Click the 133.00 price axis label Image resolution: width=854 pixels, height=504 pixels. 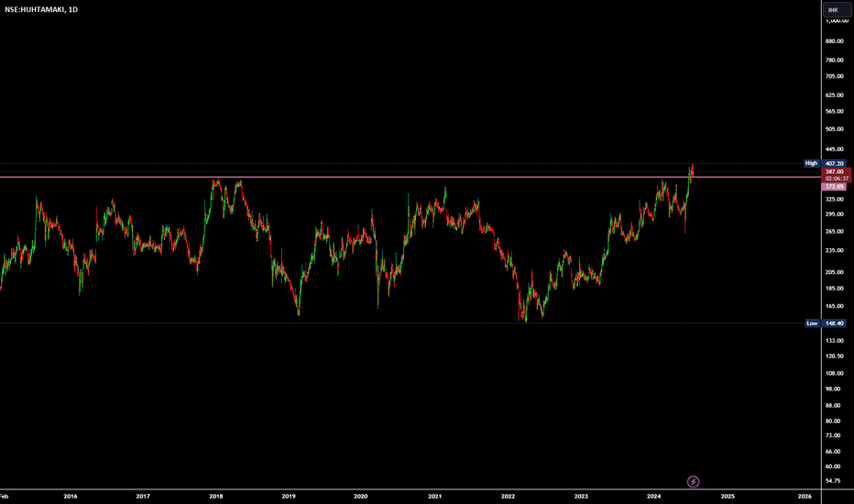(835, 341)
